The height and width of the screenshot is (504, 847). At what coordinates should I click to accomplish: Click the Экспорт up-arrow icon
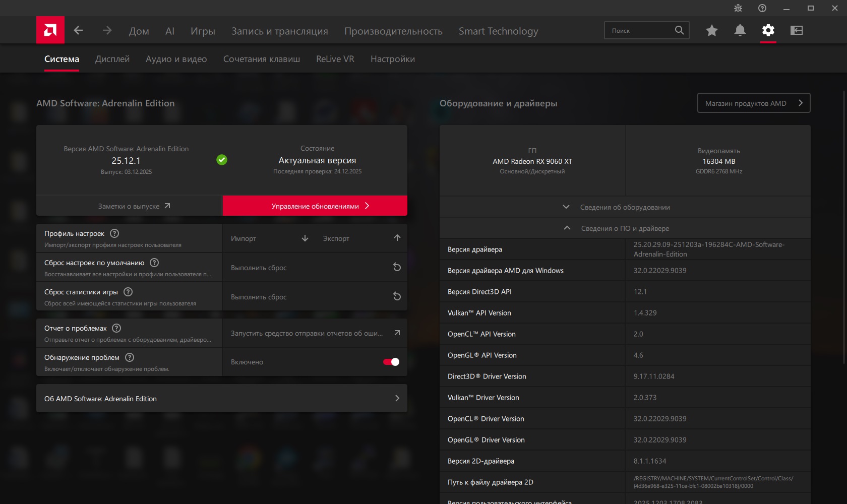point(397,238)
